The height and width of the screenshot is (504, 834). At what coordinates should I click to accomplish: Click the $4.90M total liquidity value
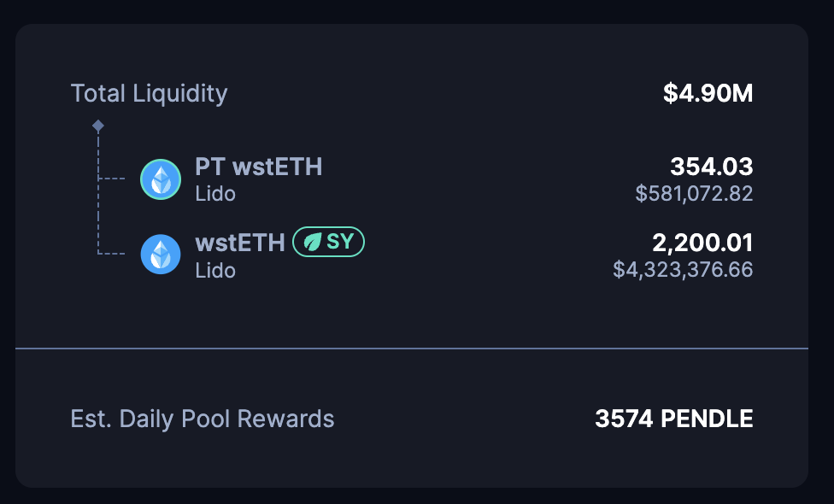click(x=708, y=93)
